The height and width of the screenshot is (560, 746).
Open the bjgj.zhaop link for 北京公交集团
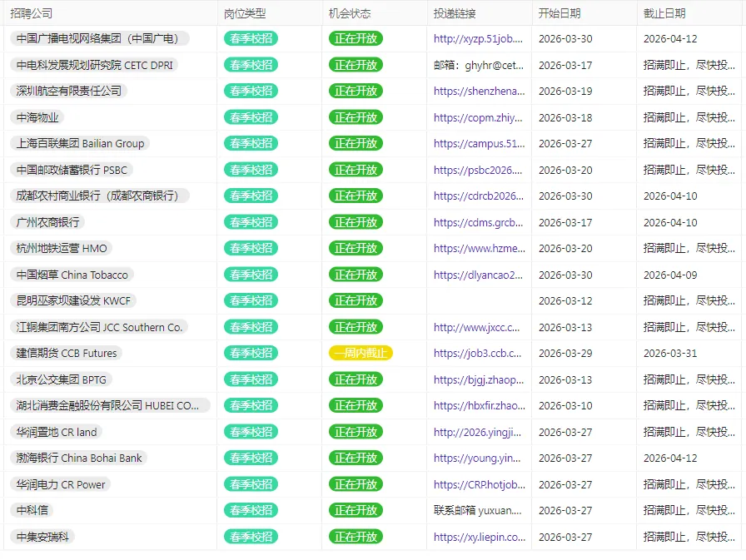[479, 379]
